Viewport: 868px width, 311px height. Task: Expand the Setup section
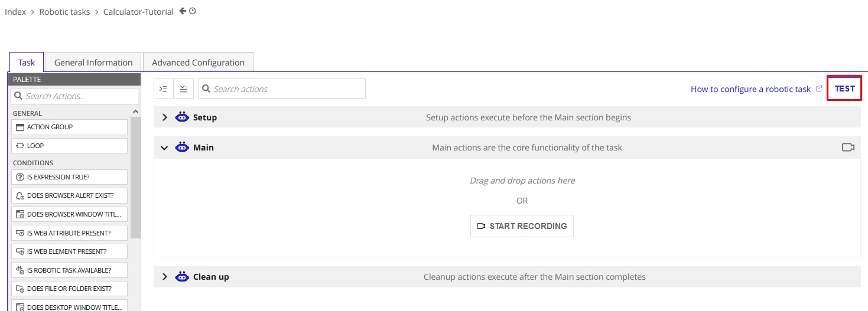tap(165, 117)
